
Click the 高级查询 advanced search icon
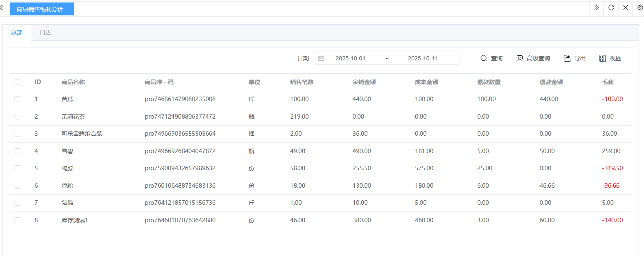coord(519,59)
